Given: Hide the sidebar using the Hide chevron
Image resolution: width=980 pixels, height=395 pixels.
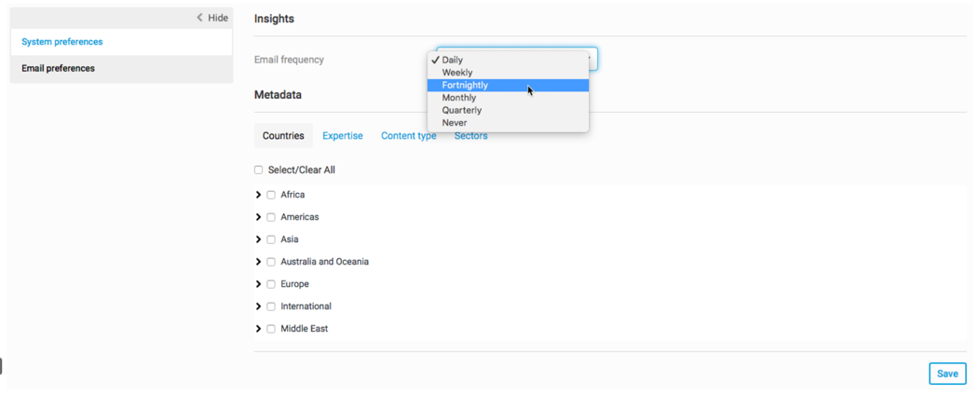Looking at the screenshot, I should tap(212, 18).
